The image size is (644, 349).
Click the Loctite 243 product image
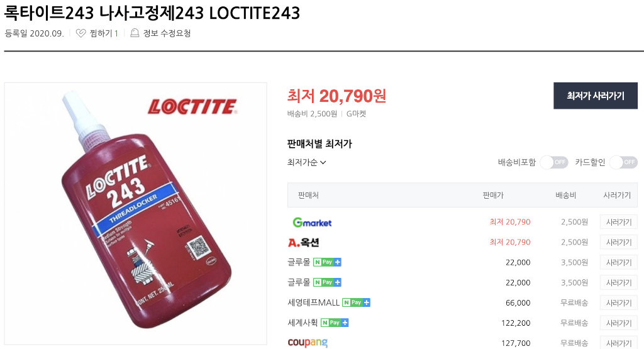coord(136,214)
